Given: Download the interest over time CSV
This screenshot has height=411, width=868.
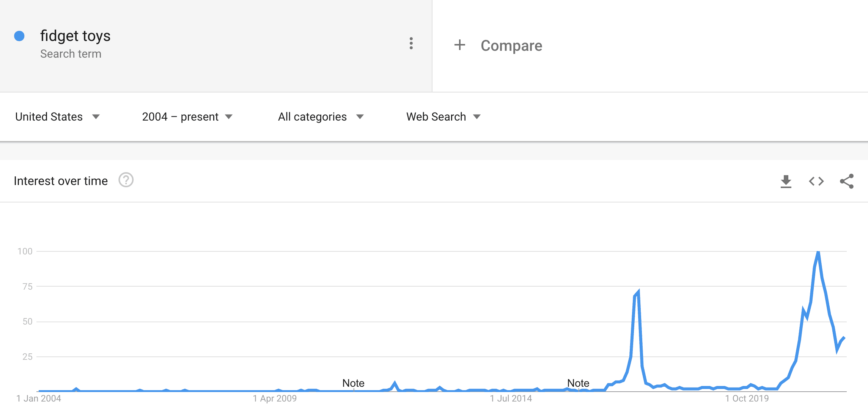Looking at the screenshot, I should tap(786, 181).
